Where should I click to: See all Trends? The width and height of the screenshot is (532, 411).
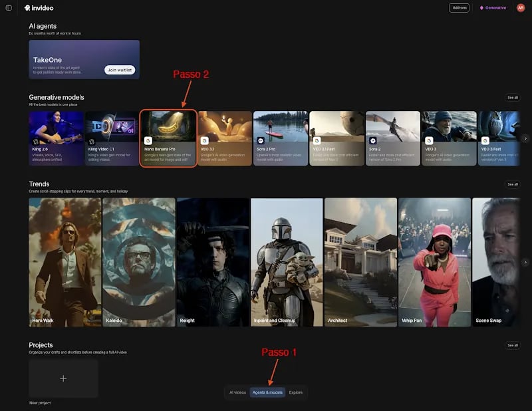click(x=512, y=184)
